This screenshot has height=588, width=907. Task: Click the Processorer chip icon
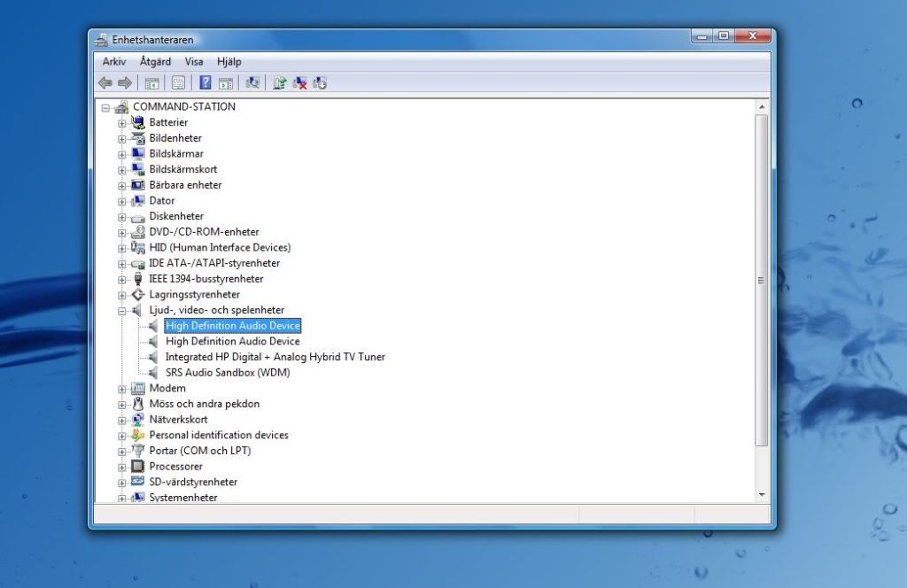[x=137, y=466]
